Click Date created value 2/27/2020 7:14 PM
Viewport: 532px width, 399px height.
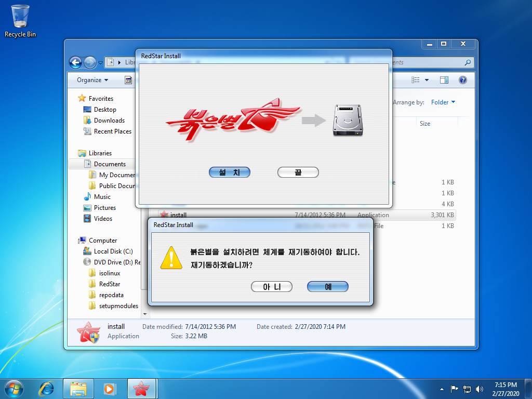coord(320,327)
